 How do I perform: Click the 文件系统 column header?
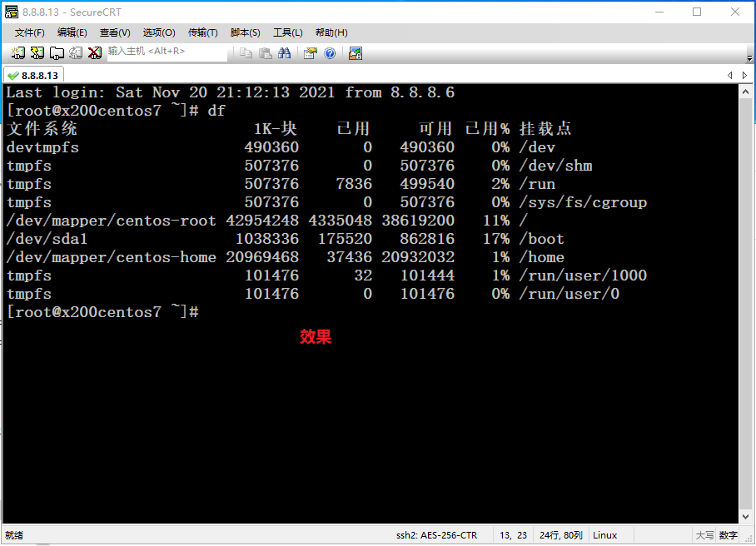tap(42, 129)
